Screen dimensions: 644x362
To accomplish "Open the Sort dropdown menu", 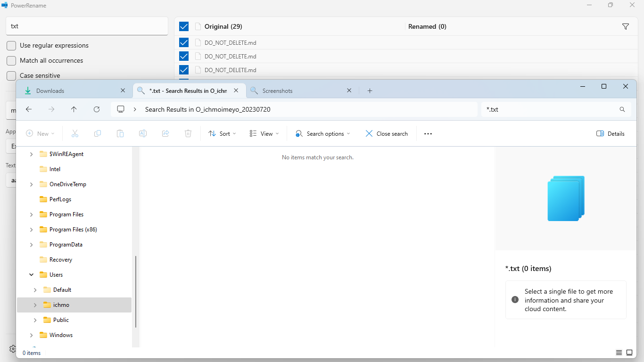I will 222,134.
